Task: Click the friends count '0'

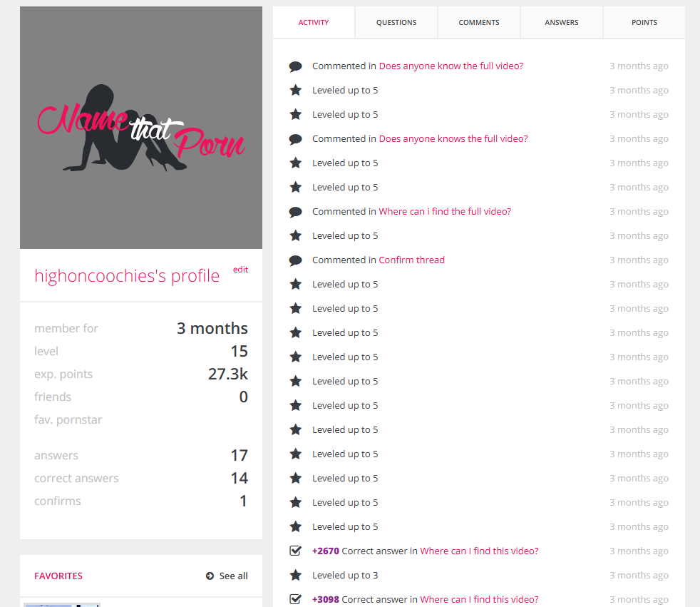Action: pos(243,397)
